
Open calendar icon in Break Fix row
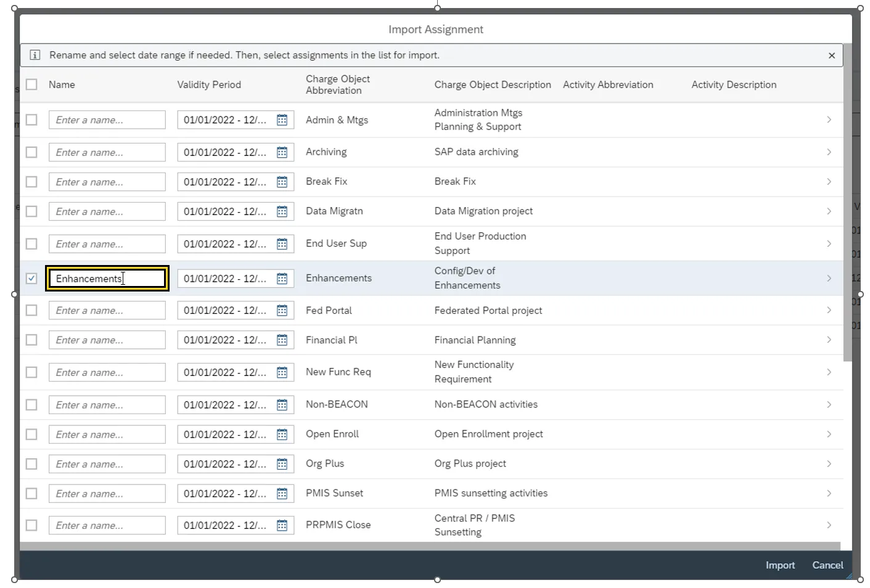tap(282, 182)
